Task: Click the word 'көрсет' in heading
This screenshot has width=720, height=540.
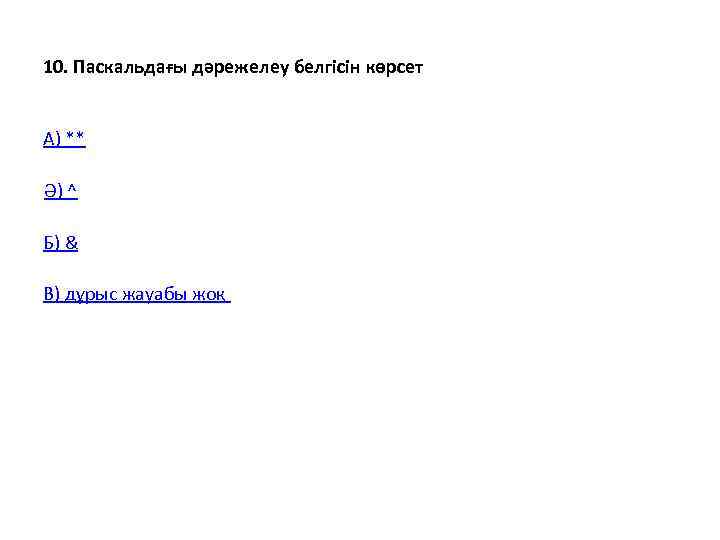Action: pos(394,68)
